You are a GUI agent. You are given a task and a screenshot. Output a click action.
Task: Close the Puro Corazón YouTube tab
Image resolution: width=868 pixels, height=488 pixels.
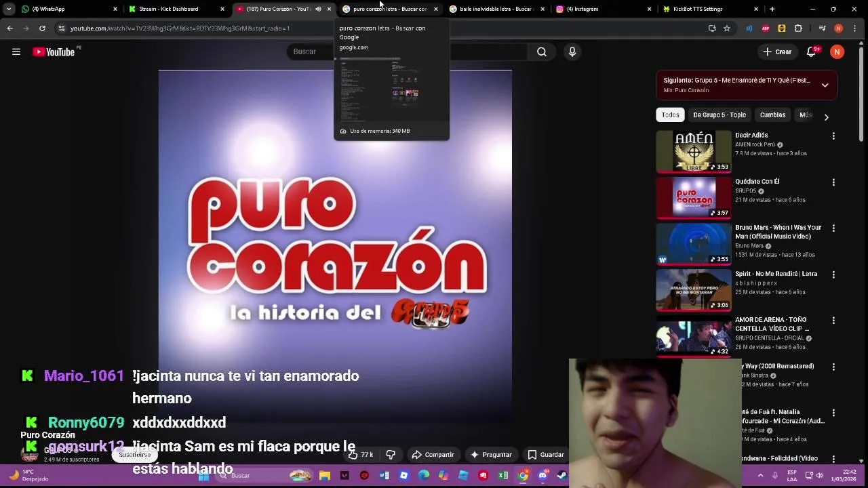pos(329,9)
